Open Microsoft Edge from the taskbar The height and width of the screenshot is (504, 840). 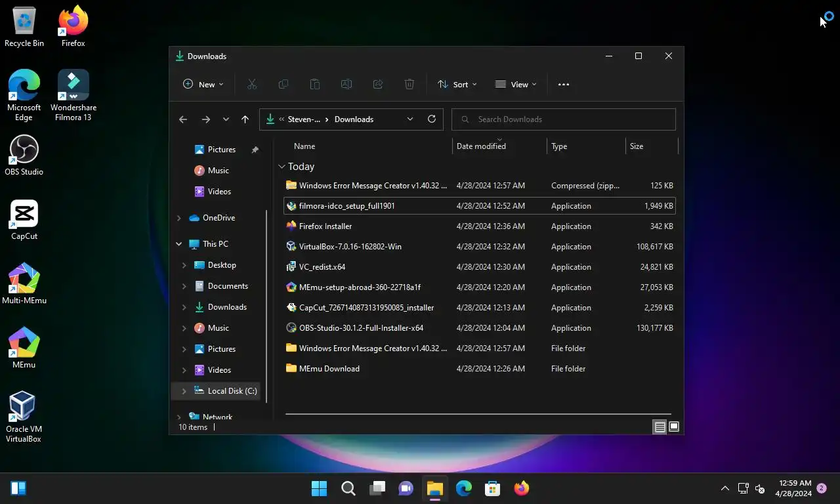point(464,488)
